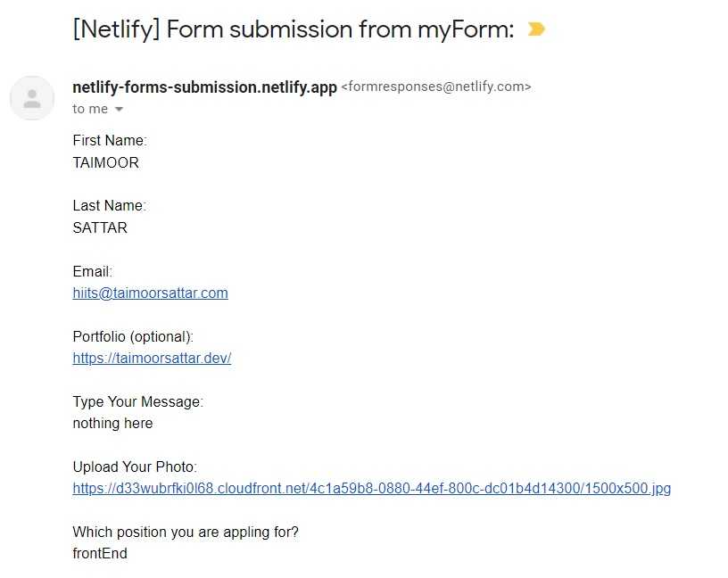Open the hiits@taimoorsattar.com email link
This screenshot has height=578, width=728.
pos(150,293)
